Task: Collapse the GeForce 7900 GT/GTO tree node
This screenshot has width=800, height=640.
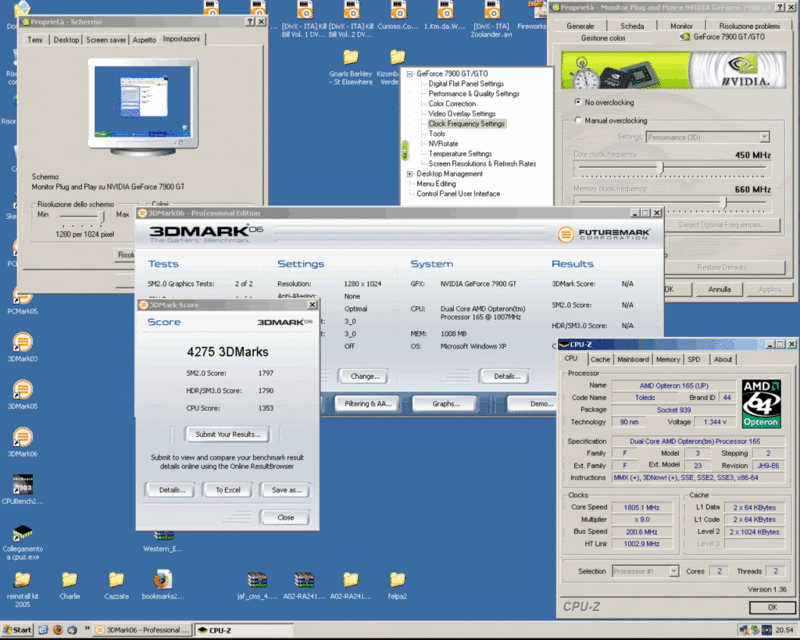Action: point(409,73)
